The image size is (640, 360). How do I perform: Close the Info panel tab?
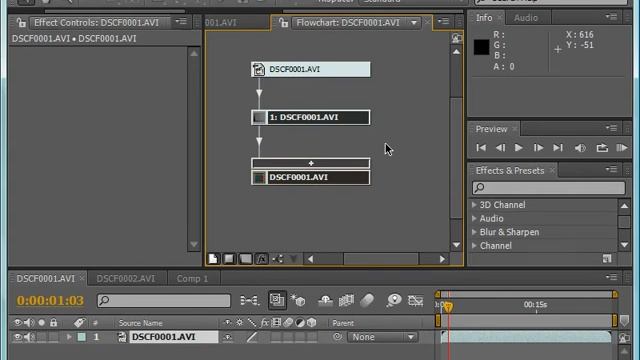coord(500,18)
